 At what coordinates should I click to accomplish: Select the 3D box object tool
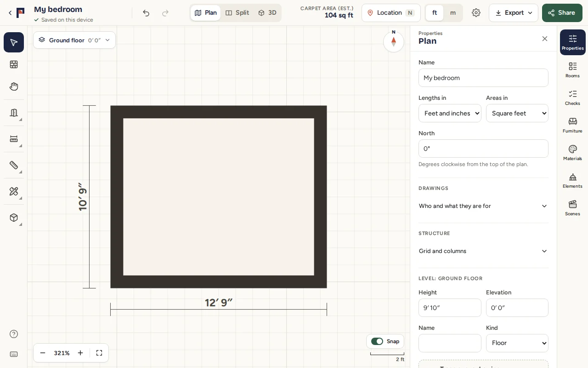click(x=14, y=218)
